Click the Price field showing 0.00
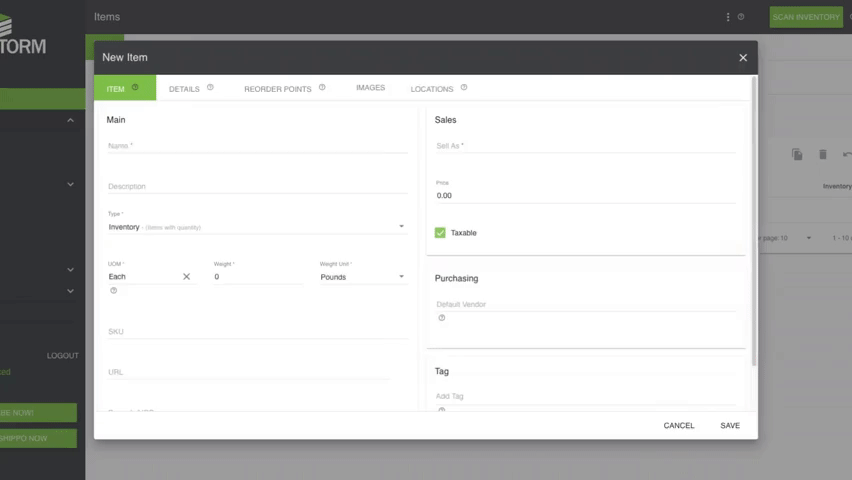The width and height of the screenshot is (852, 480). pyautogui.click(x=586, y=196)
